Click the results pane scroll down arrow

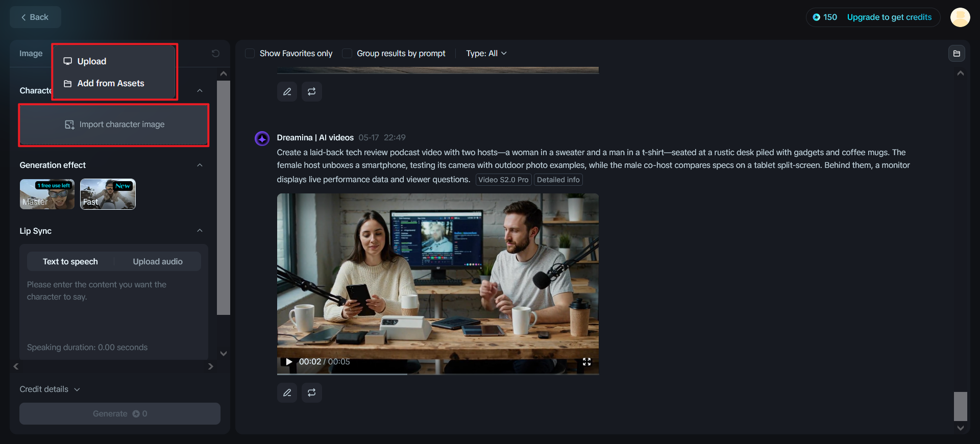961,428
